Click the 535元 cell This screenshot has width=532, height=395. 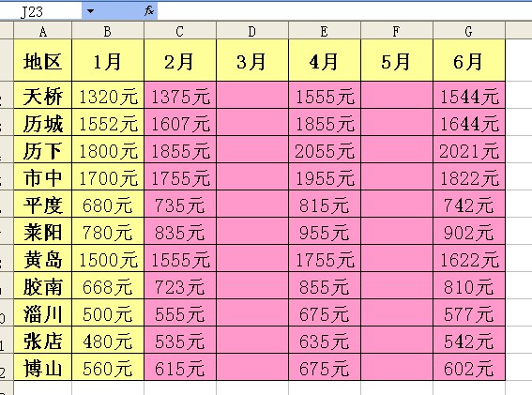[180, 340]
